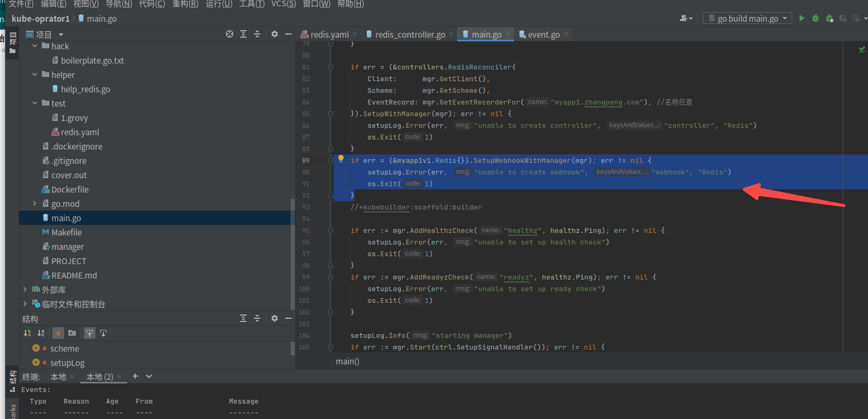Fold the code block at line 95

tap(330, 231)
